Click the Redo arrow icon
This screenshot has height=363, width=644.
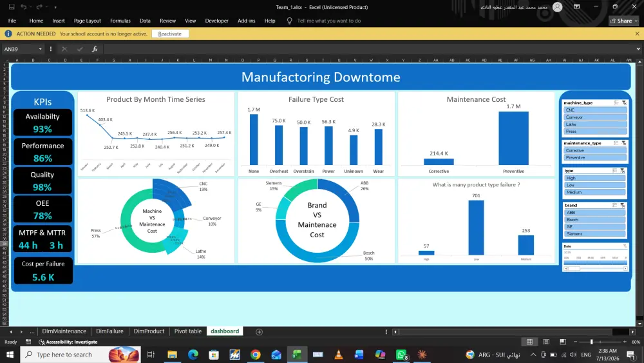[39, 7]
